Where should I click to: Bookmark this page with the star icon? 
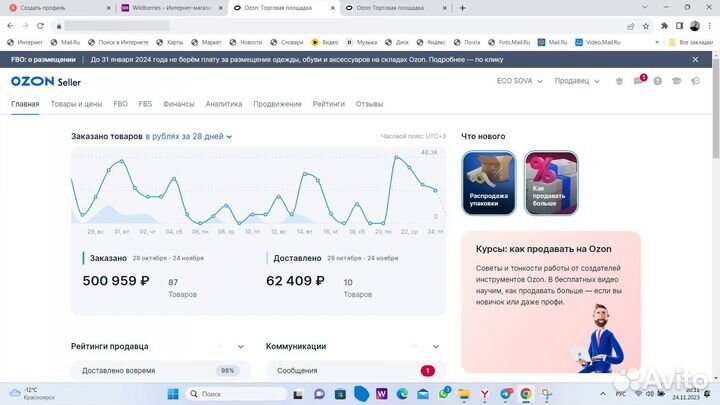point(646,26)
